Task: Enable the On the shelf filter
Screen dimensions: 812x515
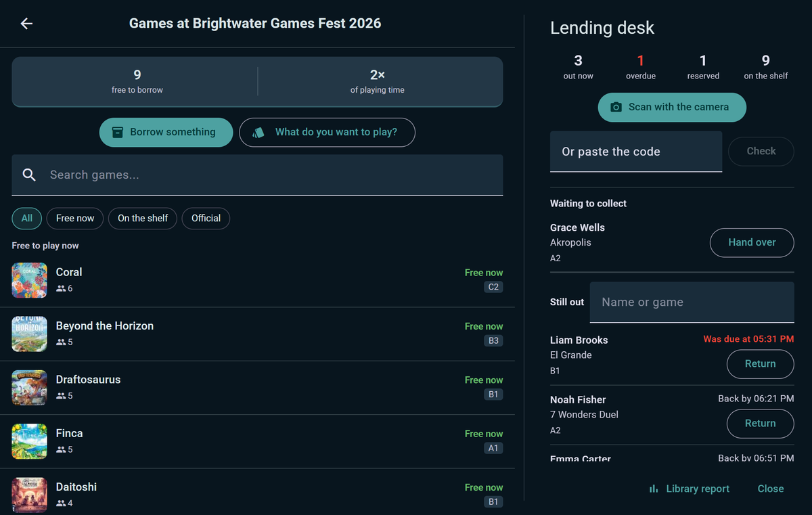Action: pyautogui.click(x=143, y=218)
